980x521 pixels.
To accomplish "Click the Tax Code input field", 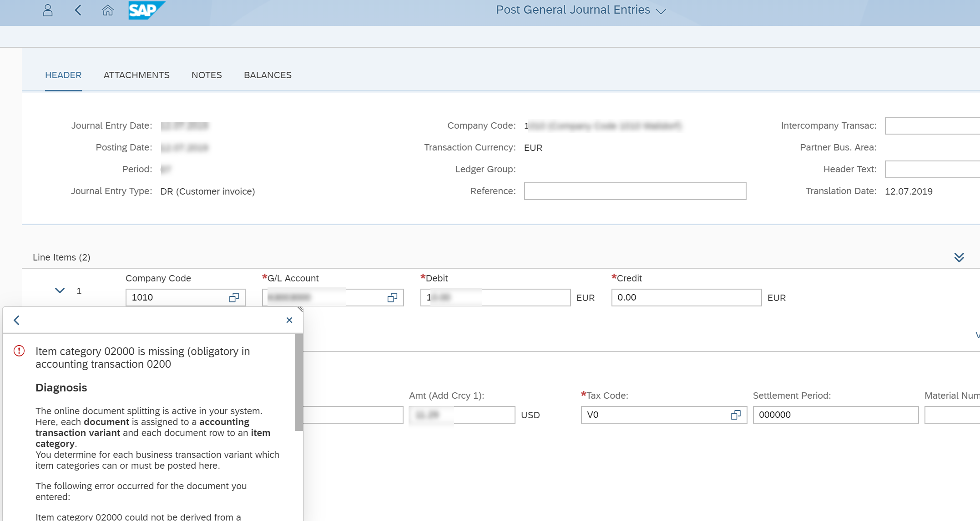I will [x=664, y=415].
